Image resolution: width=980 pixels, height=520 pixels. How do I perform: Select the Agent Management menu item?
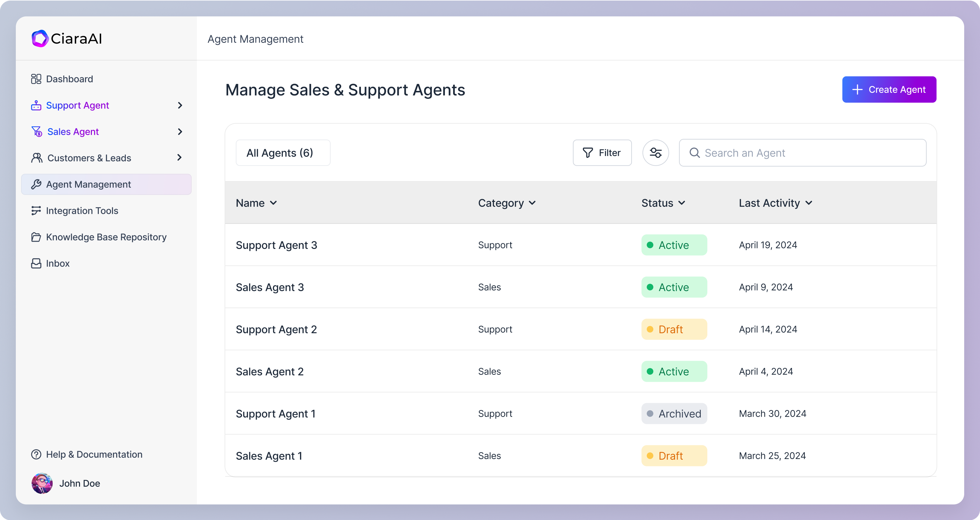[x=106, y=184]
